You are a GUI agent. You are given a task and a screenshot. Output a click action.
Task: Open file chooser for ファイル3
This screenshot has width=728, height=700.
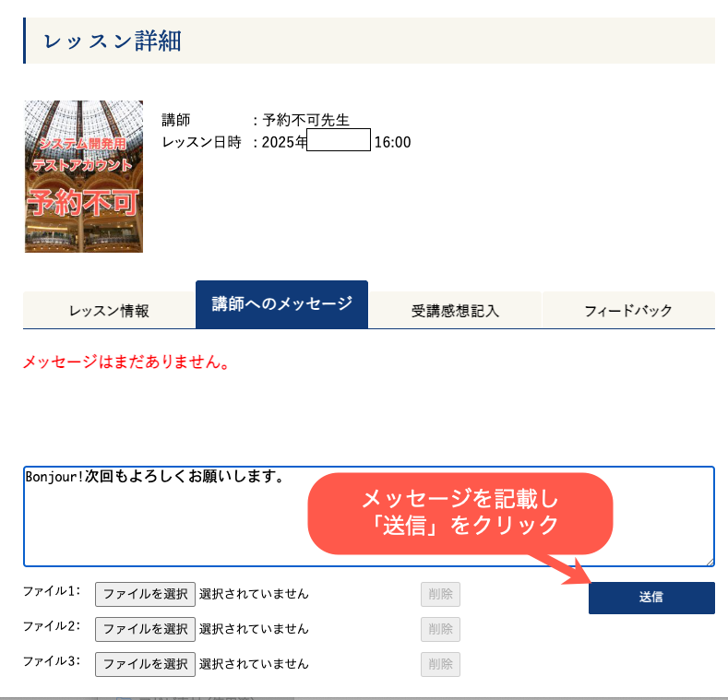point(145,664)
